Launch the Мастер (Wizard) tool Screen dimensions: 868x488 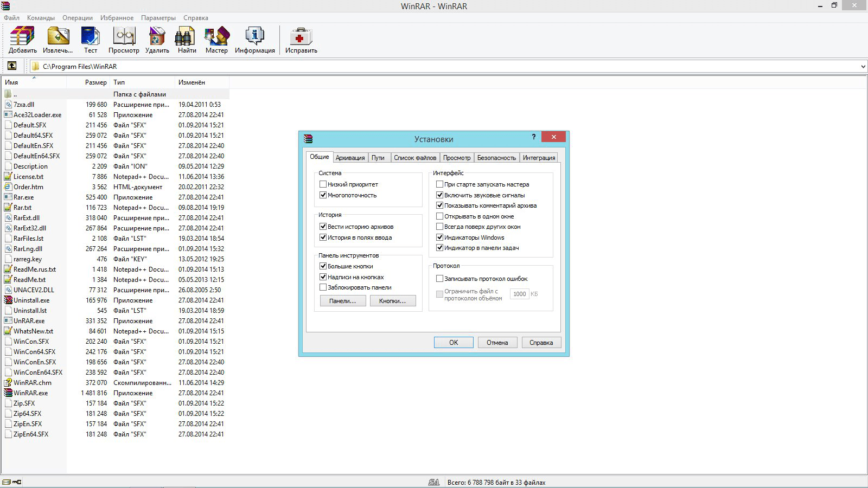click(216, 38)
